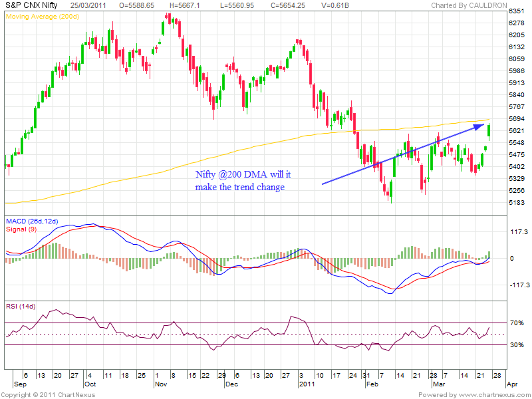Click the 117.3 MACD scale value

pyautogui.click(x=517, y=232)
